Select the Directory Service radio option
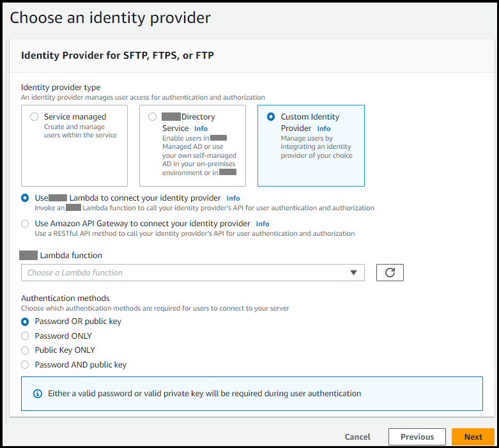Viewport: 499px width, 448px height. (152, 117)
